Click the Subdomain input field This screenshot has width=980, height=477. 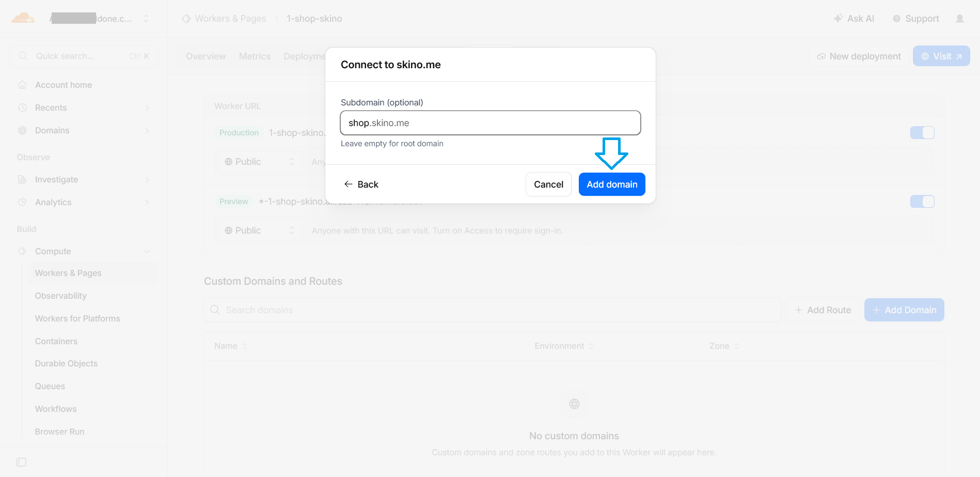[x=491, y=123]
